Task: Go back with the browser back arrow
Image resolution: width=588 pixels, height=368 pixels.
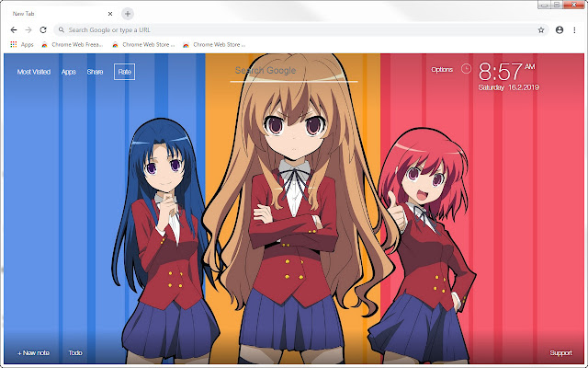Action: tap(14, 29)
